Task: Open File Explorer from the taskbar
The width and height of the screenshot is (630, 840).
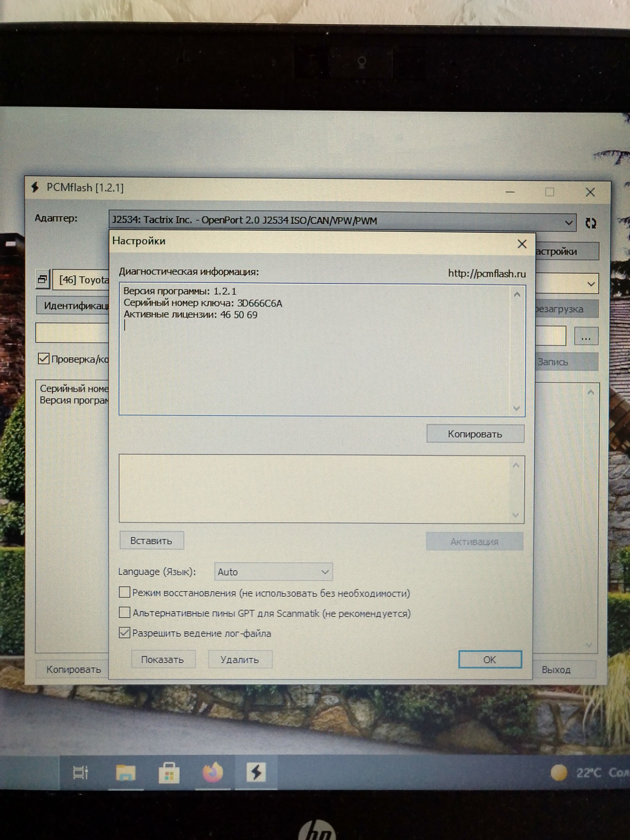Action: click(x=125, y=773)
